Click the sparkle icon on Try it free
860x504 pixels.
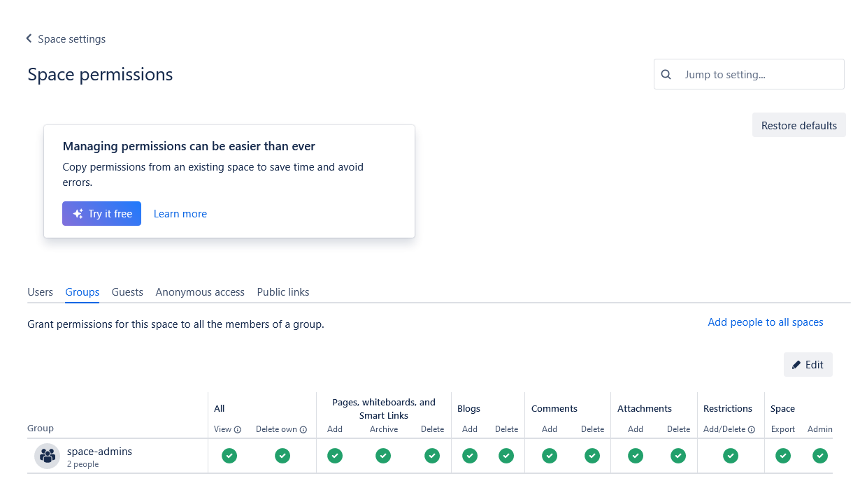tap(78, 214)
